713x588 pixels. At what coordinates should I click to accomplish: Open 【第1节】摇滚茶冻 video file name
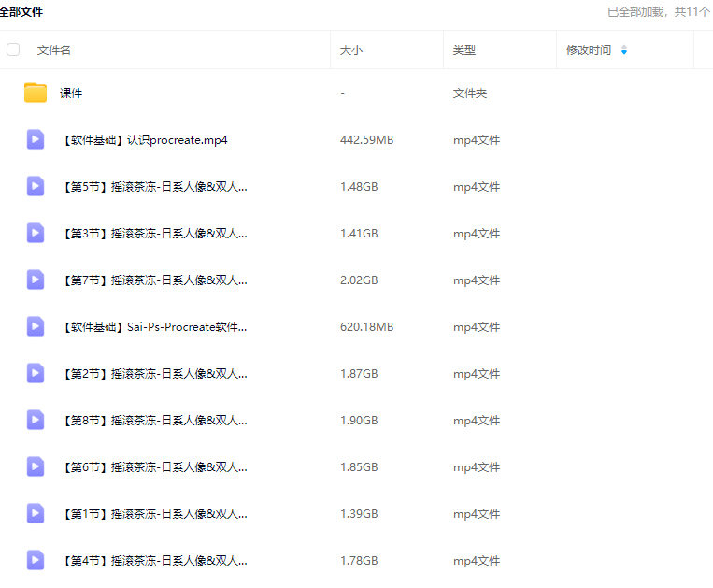[153, 514]
